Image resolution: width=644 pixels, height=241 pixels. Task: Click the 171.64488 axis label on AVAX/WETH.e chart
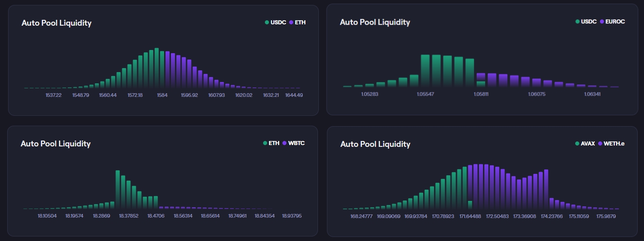470,216
